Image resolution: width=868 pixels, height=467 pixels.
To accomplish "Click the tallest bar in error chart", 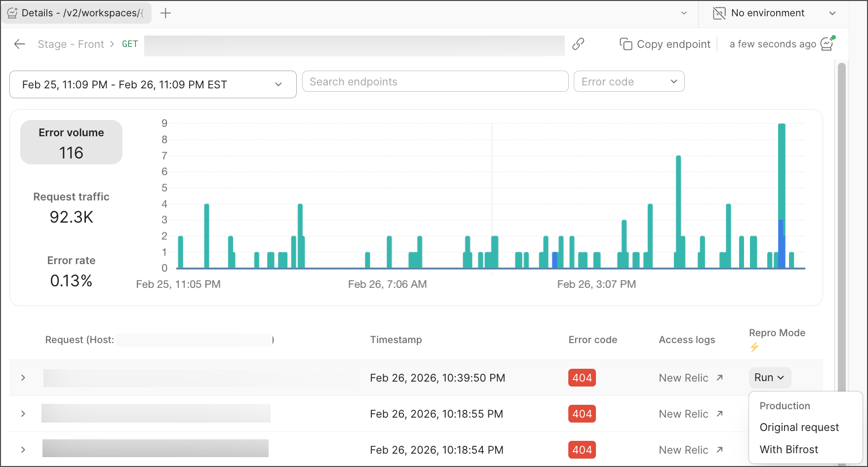I will pos(781,173).
